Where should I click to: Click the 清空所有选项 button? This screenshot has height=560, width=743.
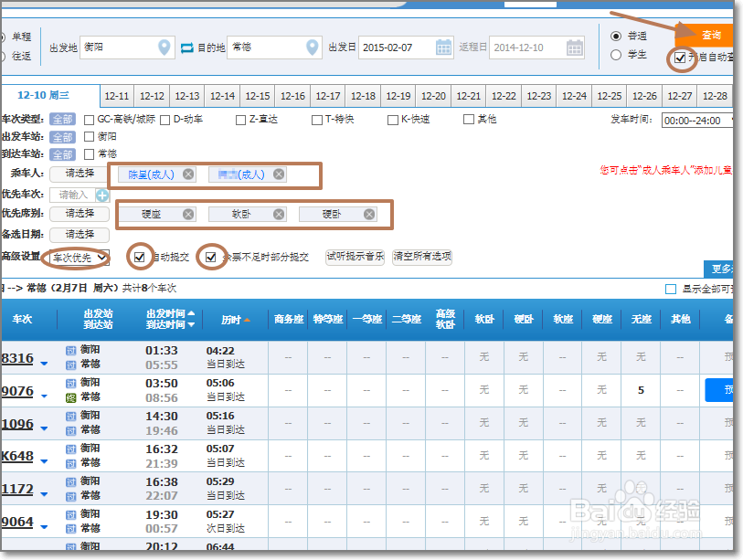pyautogui.click(x=422, y=257)
